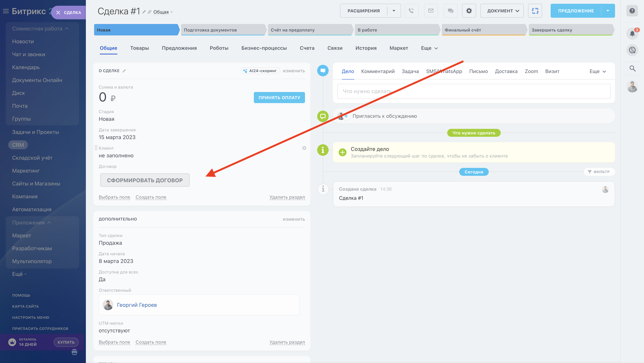The width and height of the screenshot is (644, 363).
Task: Click СФОРМИРОВАТЬ ДОГОВОР button
Action: pos(145,180)
